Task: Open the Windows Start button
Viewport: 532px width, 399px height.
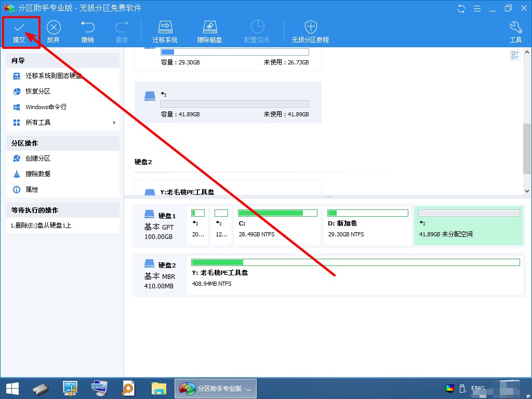Action: click(x=12, y=389)
